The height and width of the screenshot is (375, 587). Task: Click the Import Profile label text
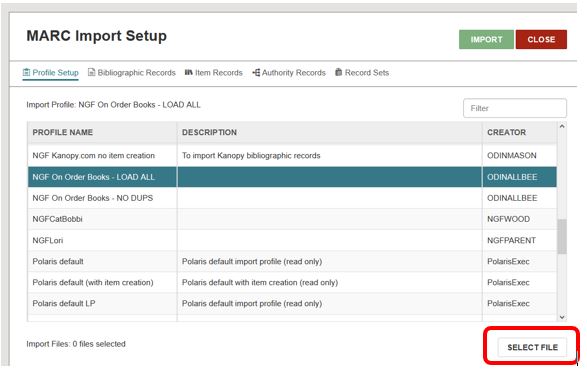click(x=113, y=105)
